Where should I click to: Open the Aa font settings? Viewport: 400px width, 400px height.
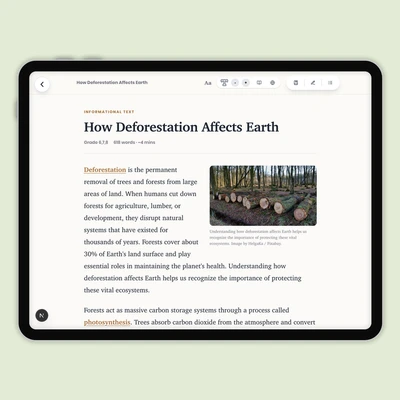coord(208,83)
